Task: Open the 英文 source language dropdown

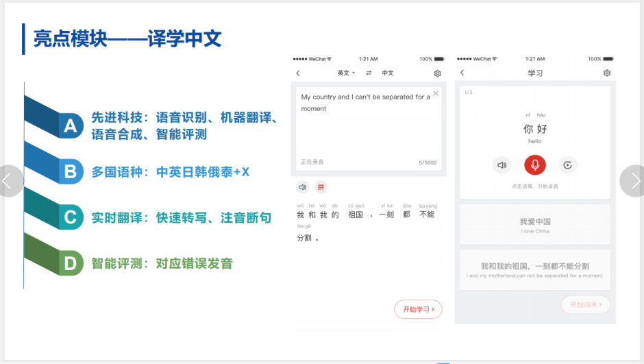Action: coord(346,73)
